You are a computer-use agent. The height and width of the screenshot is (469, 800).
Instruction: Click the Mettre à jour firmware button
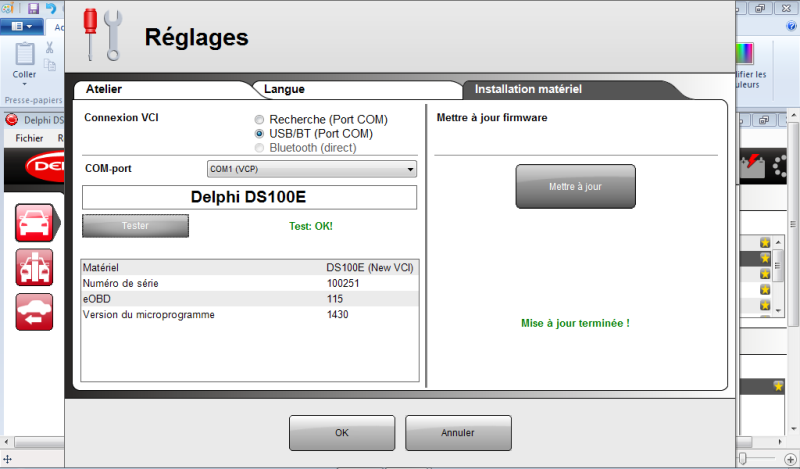pyautogui.click(x=575, y=186)
